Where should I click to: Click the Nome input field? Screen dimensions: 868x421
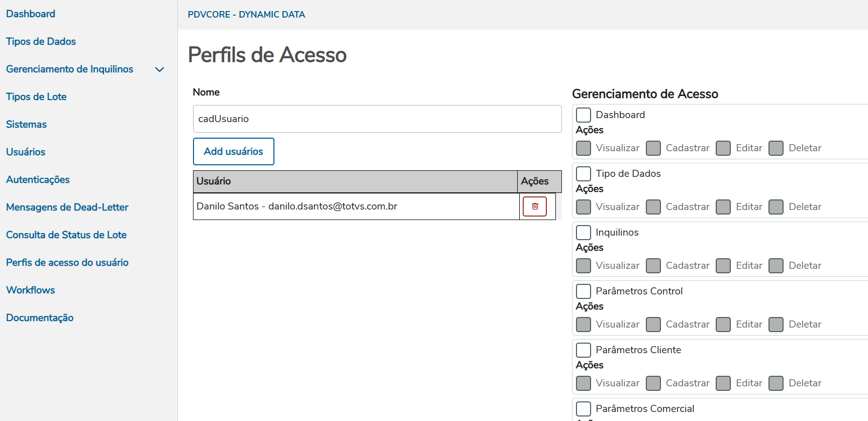377,119
